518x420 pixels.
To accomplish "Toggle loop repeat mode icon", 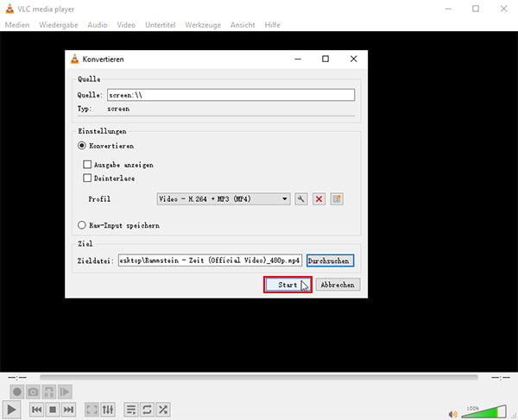I will pyautogui.click(x=147, y=410).
